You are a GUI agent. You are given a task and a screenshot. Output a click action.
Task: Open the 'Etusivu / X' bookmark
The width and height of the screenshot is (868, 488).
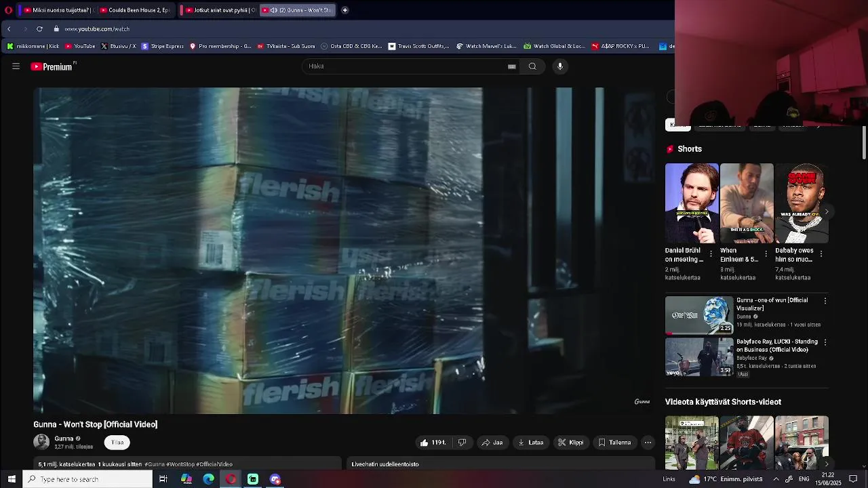[118, 46]
